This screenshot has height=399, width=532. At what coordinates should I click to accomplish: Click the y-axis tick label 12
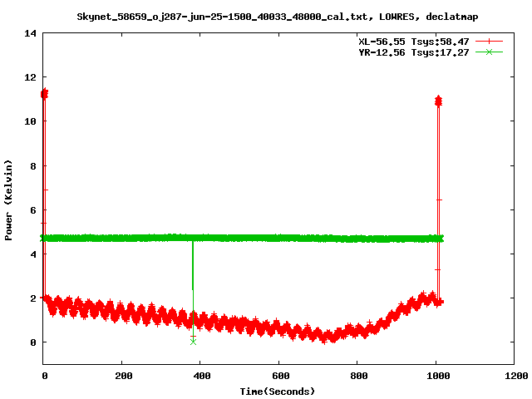click(x=30, y=77)
